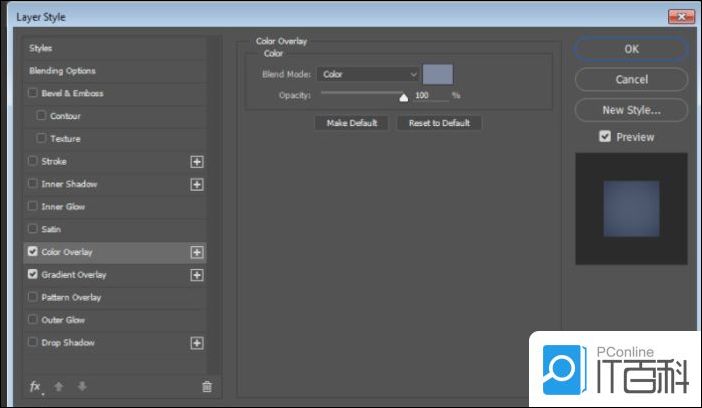Toggle the Preview checkbox
Viewport: 702px width, 408px height.
pos(605,136)
